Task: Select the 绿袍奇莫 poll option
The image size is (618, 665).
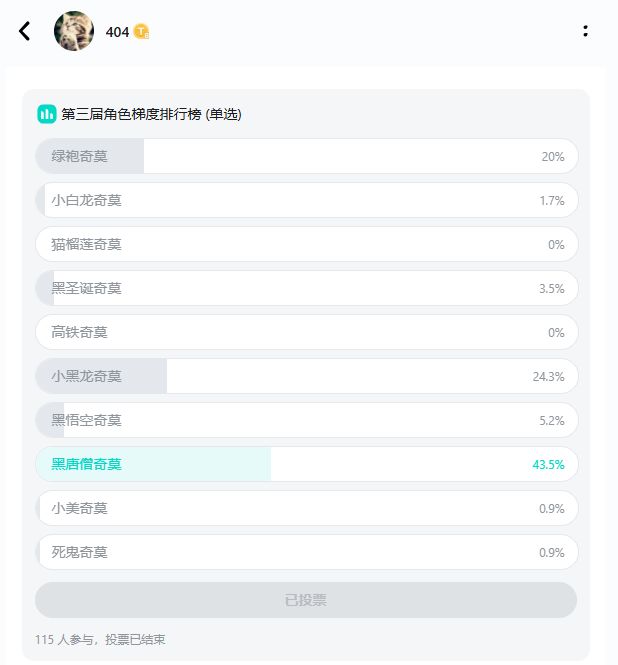Action: [306, 156]
